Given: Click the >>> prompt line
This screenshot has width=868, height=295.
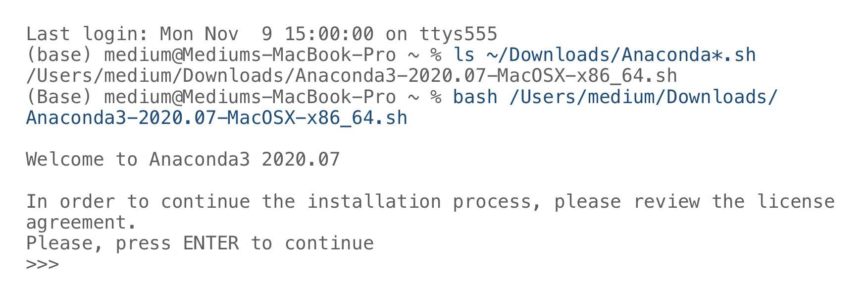Looking at the screenshot, I should click(43, 264).
